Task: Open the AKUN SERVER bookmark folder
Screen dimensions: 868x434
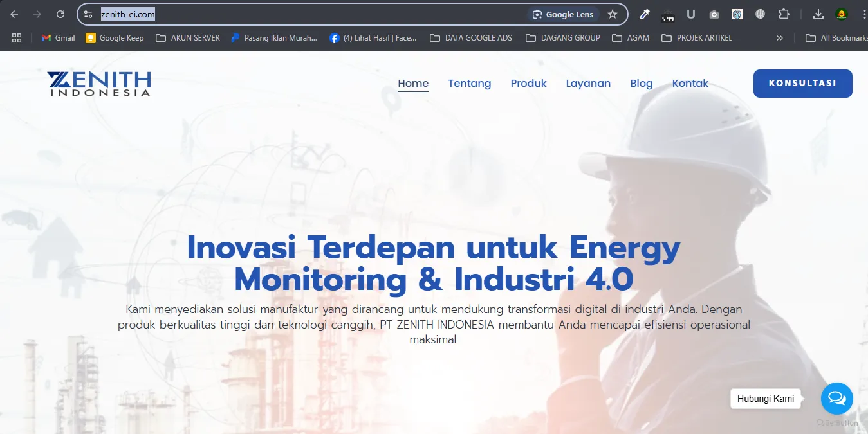Action: 188,38
